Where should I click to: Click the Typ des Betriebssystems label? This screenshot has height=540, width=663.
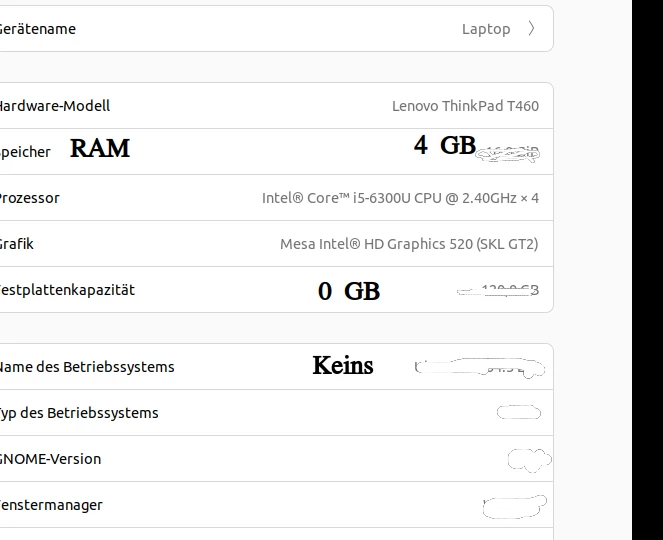(79, 413)
